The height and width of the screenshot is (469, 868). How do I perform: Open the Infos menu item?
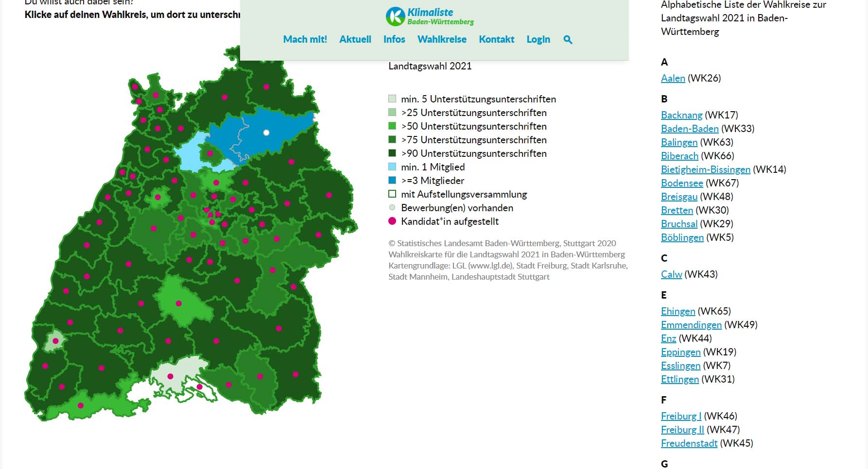click(x=394, y=39)
